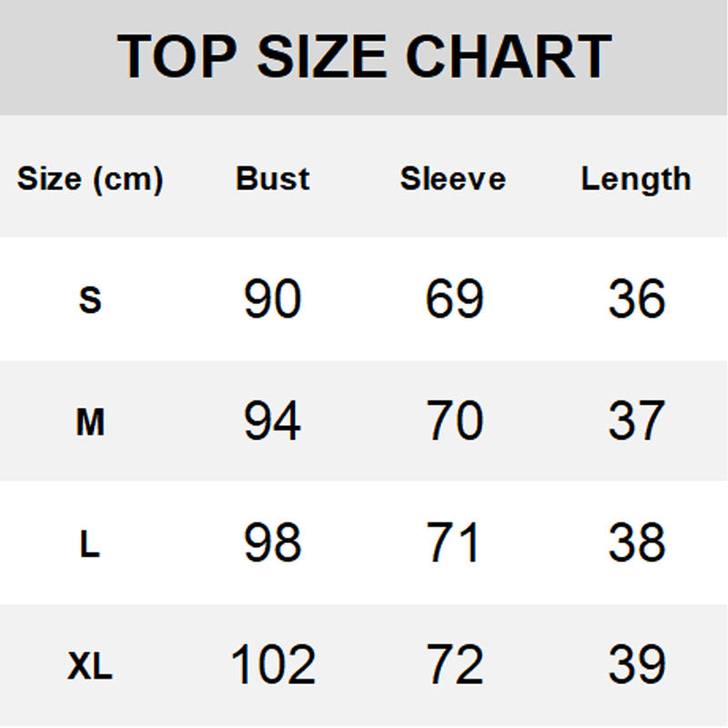Click the M size row label

coord(90,422)
